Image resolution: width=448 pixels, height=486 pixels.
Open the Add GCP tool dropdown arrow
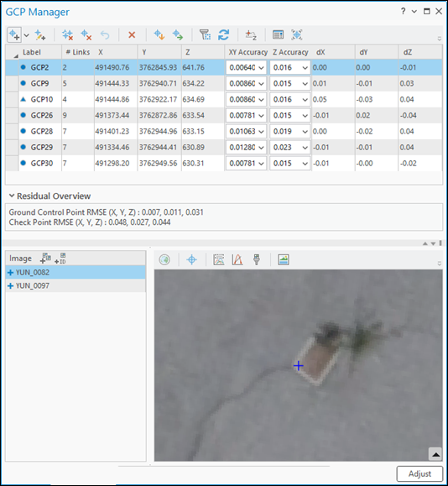[27, 35]
